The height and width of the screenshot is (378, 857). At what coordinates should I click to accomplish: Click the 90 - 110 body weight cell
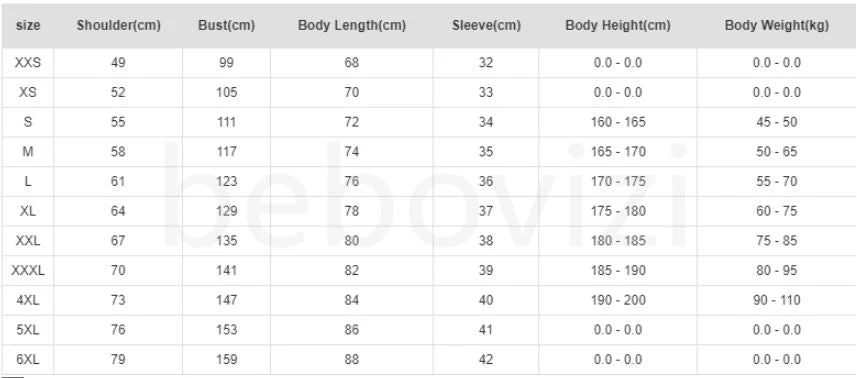tap(777, 300)
